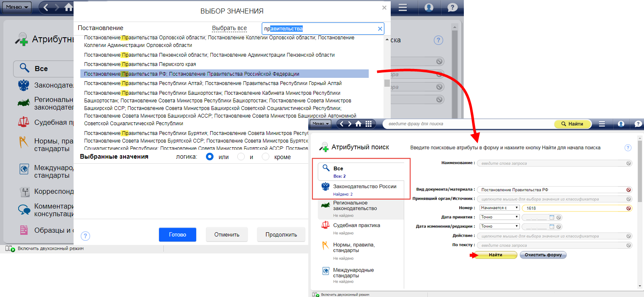Clear the Вид документа/материала field
Image resolution: width=644 pixels, height=297 pixels.
(628, 190)
